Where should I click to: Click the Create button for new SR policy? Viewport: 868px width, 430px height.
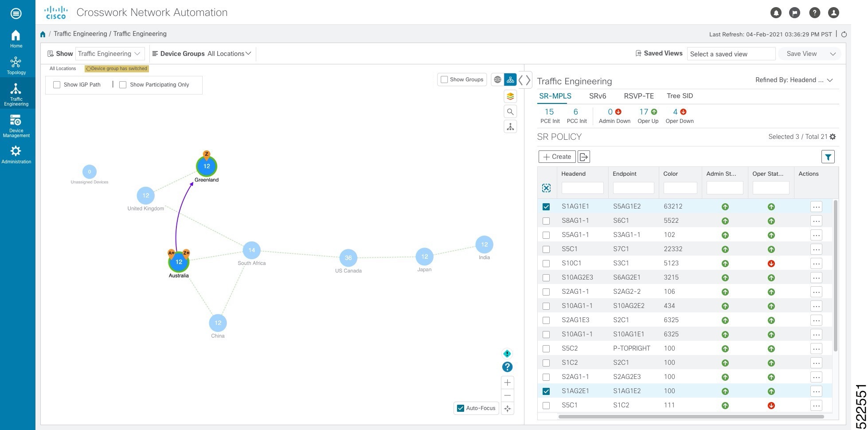[557, 157]
